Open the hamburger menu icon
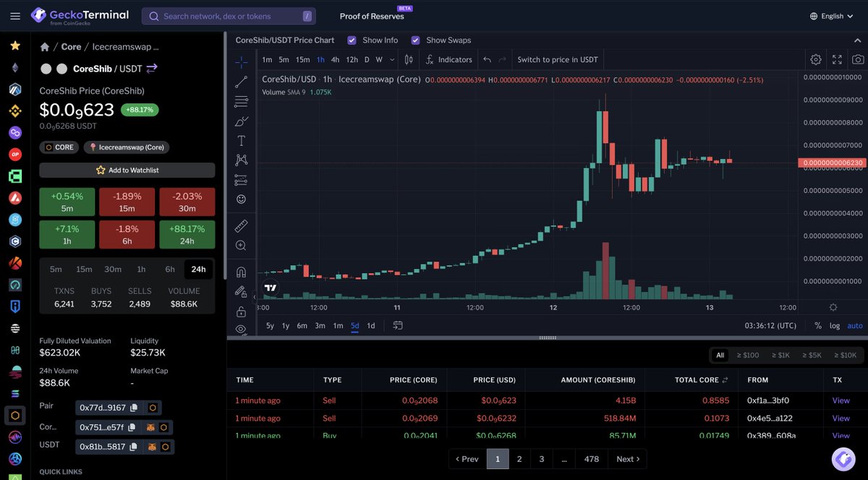Viewport: 868px width, 480px height. tap(15, 16)
